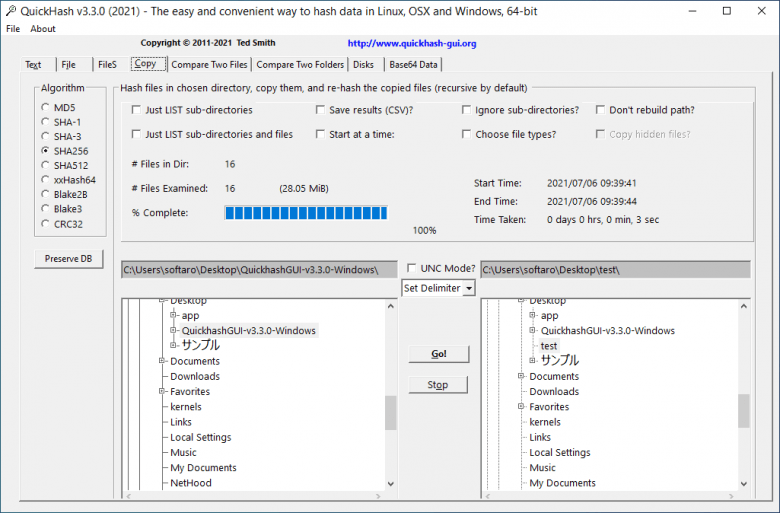This screenshot has width=780, height=513.
Task: Select the CRC32 algorithm
Action: tap(45, 224)
